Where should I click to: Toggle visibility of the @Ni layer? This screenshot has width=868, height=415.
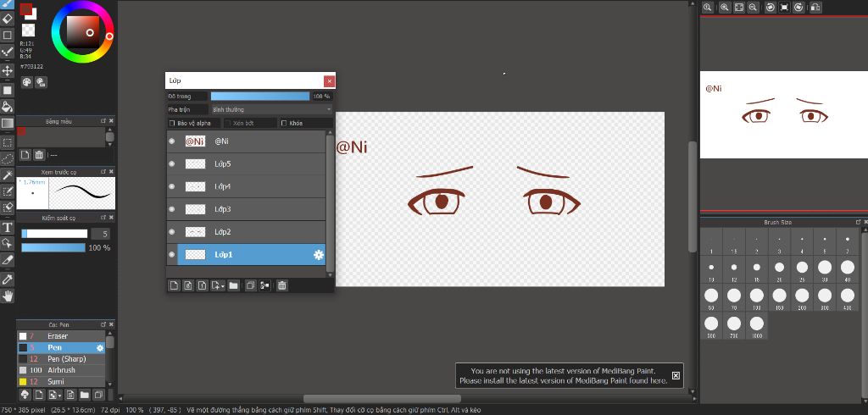pyautogui.click(x=172, y=141)
